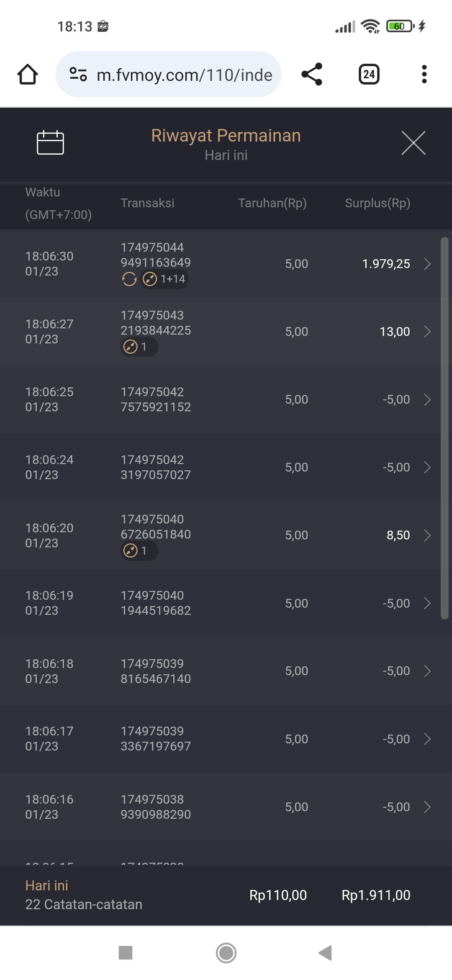Tap the site settings icon in address bar
The width and height of the screenshot is (452, 980).
pyautogui.click(x=78, y=75)
